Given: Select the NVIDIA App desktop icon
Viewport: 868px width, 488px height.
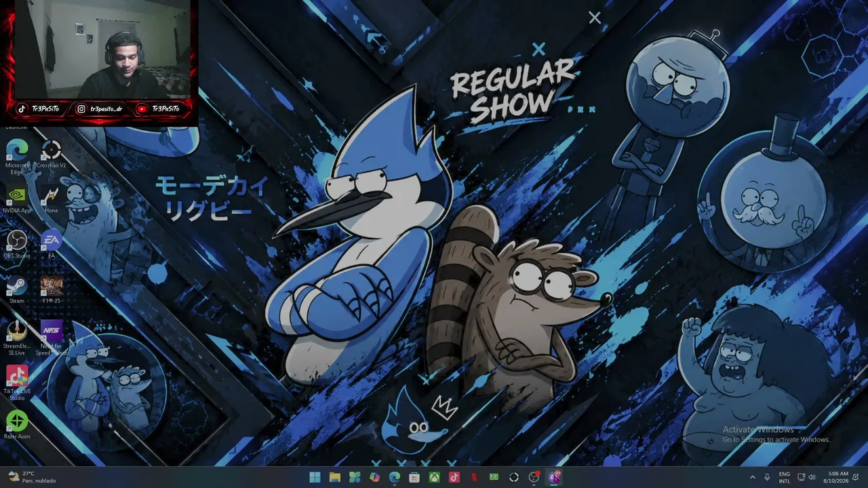Looking at the screenshot, I should [17, 200].
